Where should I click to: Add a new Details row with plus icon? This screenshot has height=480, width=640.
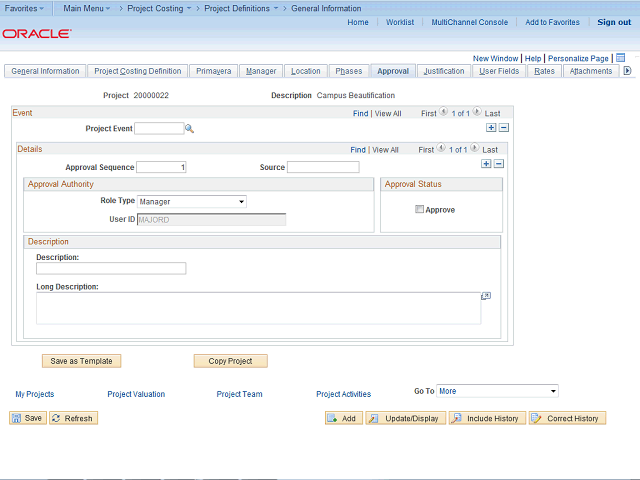(x=486, y=164)
